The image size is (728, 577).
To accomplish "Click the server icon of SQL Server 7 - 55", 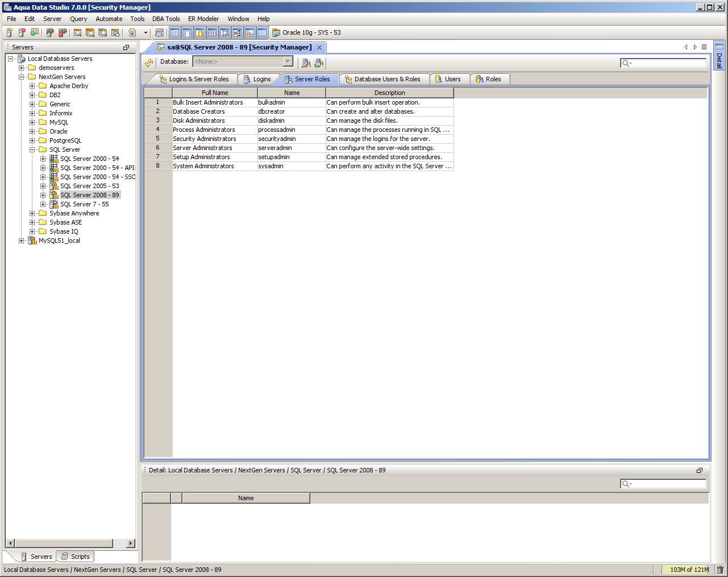I will click(x=54, y=204).
